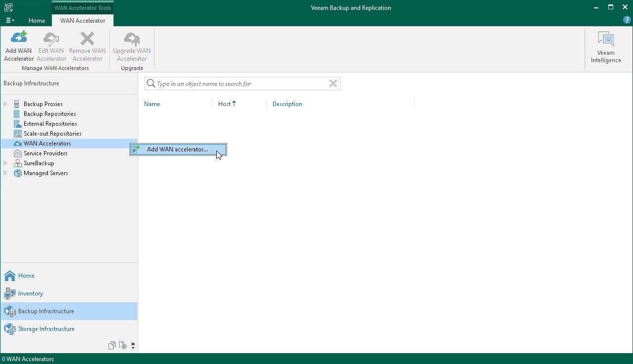Minimize the Veeam Backup and Replication window
Viewport: 633px width, 364px height.
point(597,7)
